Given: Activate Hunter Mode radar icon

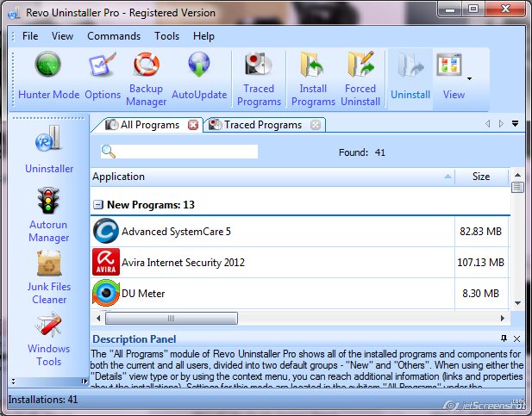Looking at the screenshot, I should 48,64.
